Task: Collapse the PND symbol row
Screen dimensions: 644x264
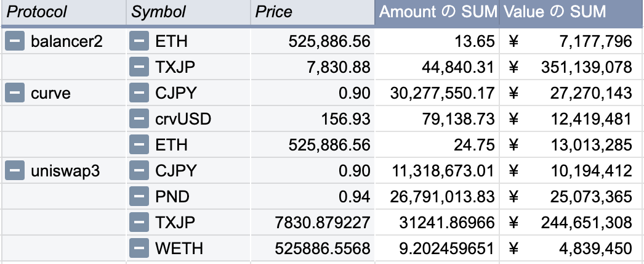Action: coord(140,197)
